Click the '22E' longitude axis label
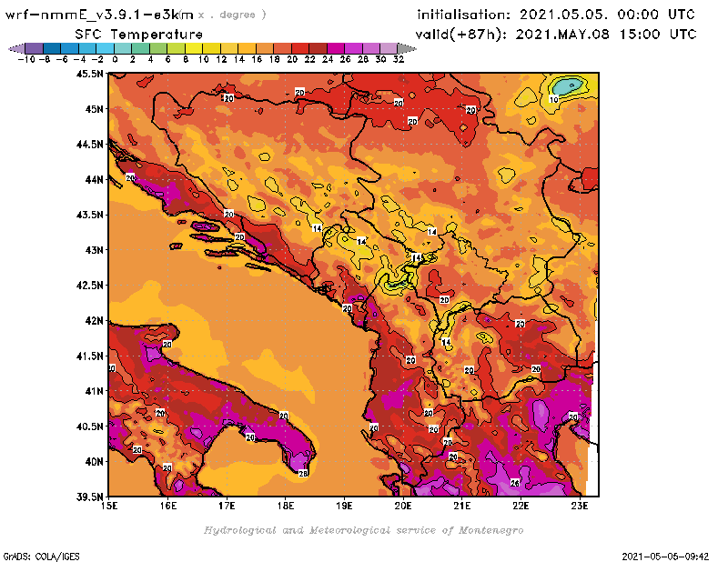Viewport: 728px width, 562px height. (x=521, y=506)
